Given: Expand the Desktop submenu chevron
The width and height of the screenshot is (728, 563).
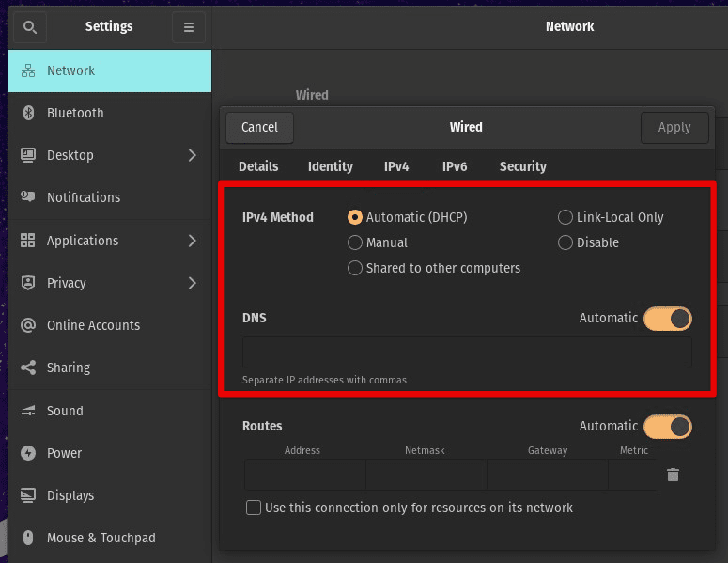Looking at the screenshot, I should point(192,155).
